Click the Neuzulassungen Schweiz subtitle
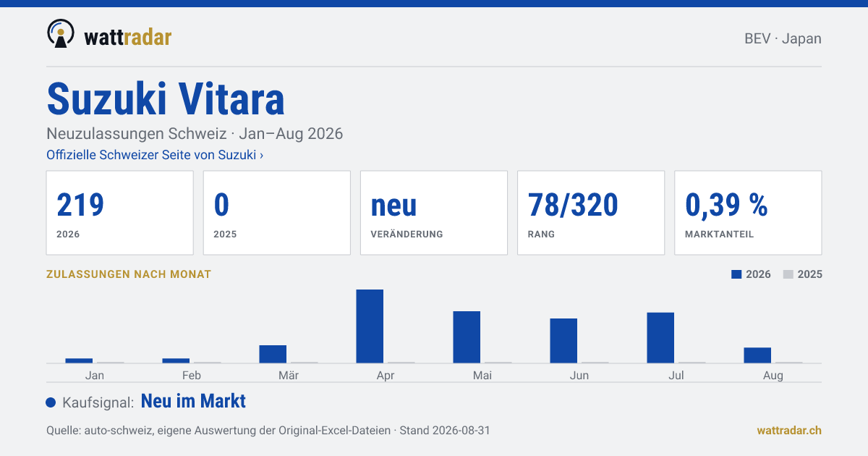The width and height of the screenshot is (868, 456). click(195, 134)
